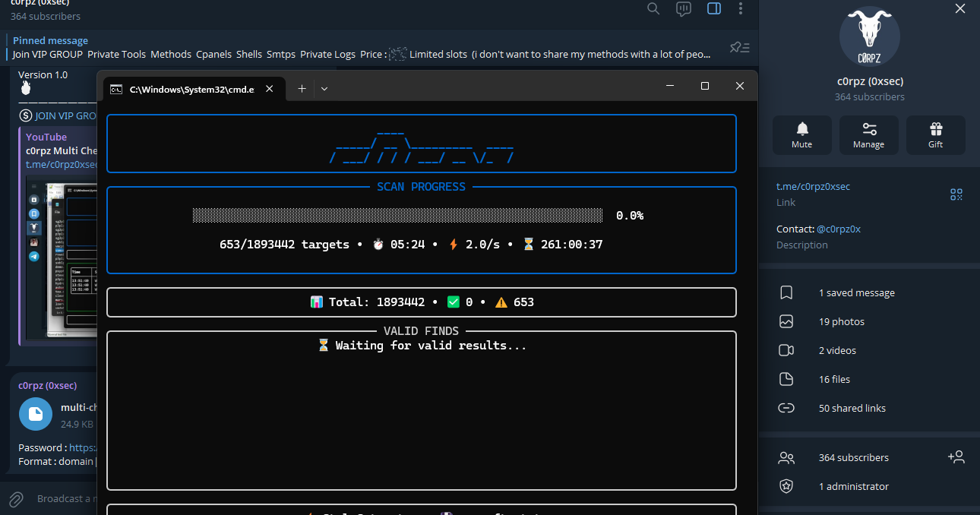Open the 19 photos media list
This screenshot has width=980, height=515.
pos(841,322)
